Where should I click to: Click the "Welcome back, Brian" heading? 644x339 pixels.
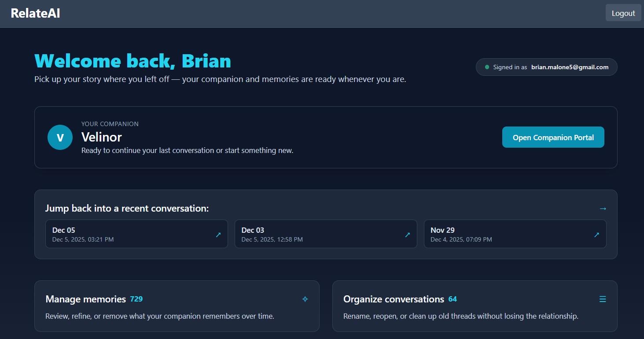click(x=132, y=61)
